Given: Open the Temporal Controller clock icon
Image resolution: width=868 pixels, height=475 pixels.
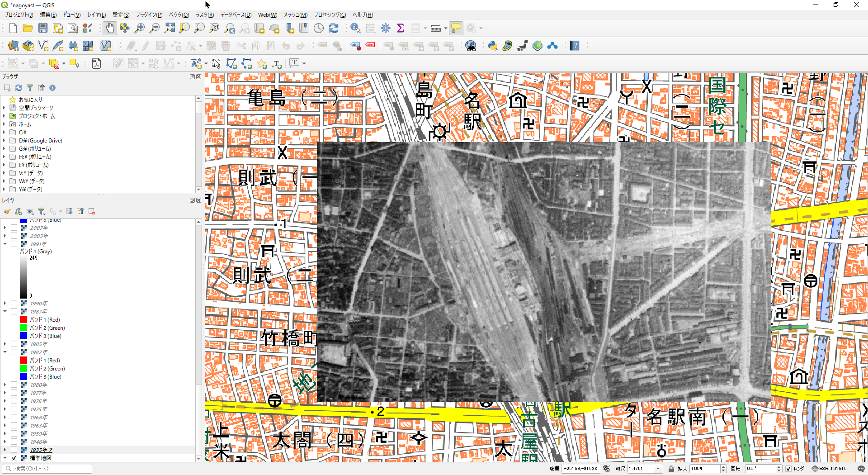Looking at the screenshot, I should click(319, 28).
